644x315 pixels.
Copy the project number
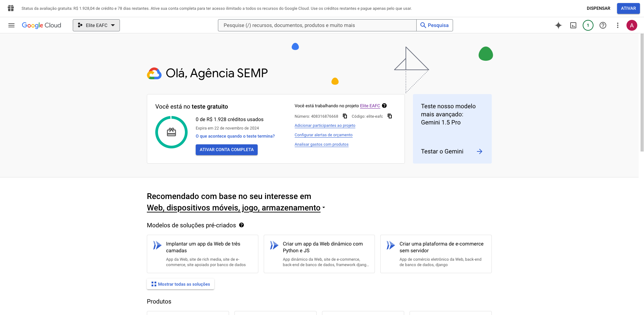point(345,116)
